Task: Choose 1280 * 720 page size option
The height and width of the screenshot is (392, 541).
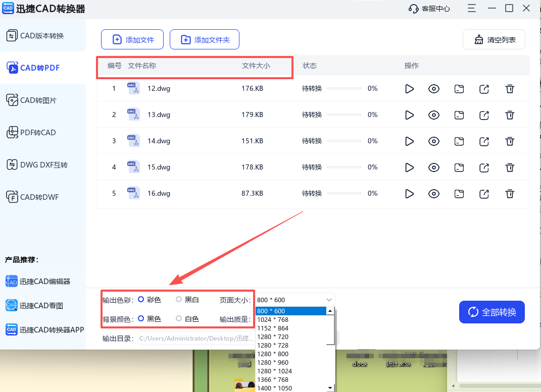Action: 291,337
